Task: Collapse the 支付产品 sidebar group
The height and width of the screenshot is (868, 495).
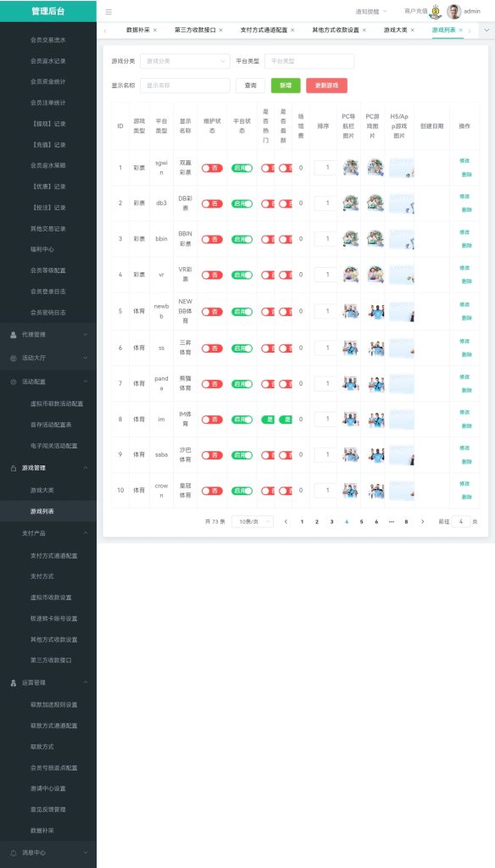Action: click(86, 533)
